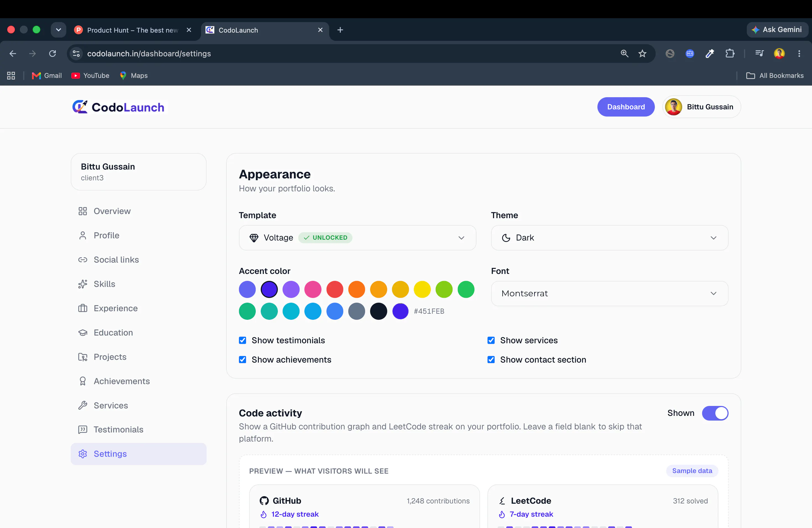Open the browser extensions puzzle icon
Image resolution: width=812 pixels, height=528 pixels.
pos(730,54)
